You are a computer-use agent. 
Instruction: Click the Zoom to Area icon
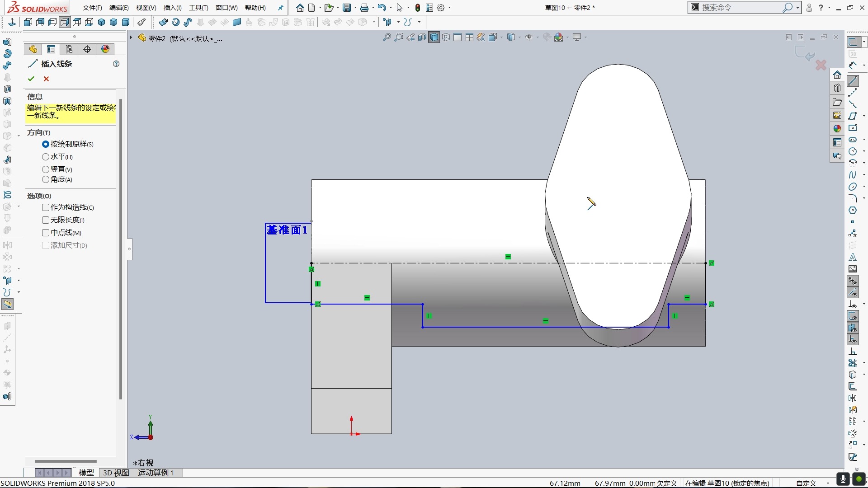(x=398, y=37)
